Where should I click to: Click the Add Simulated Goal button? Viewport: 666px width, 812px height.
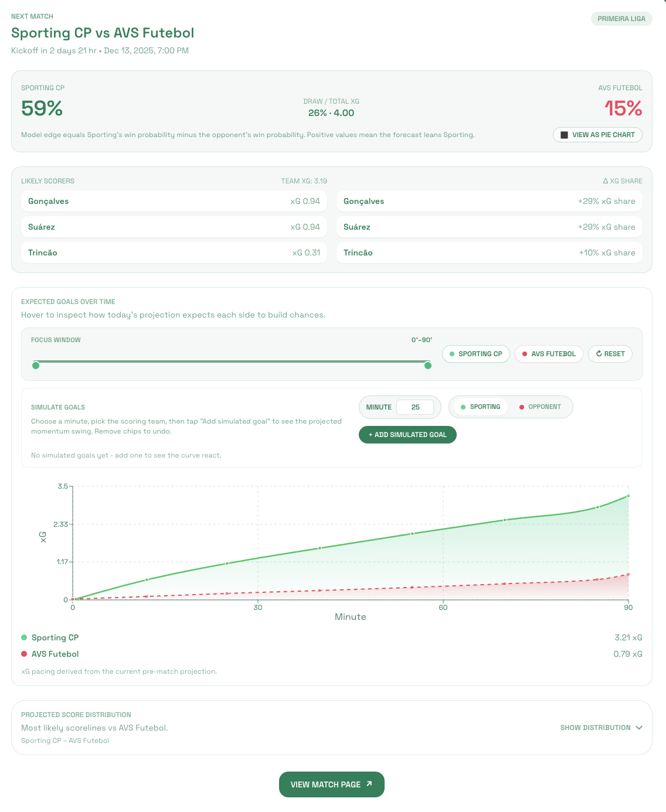pyautogui.click(x=407, y=435)
